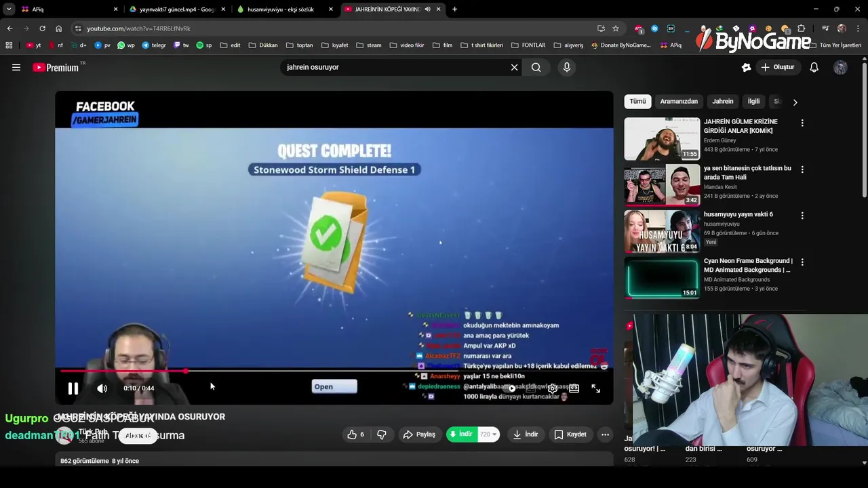Viewport: 868px width, 488px height.
Task: Switch to yayınvakti7 güncel.mp4 tab
Action: click(177, 9)
